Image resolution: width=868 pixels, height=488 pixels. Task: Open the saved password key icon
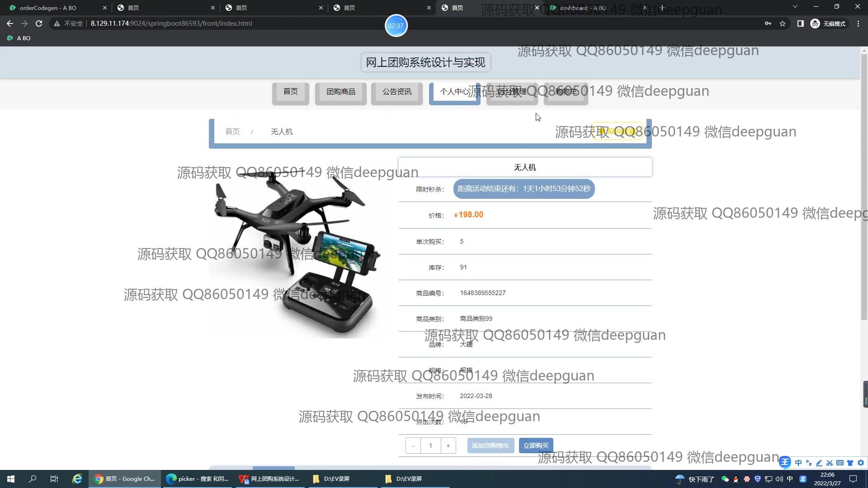click(768, 23)
